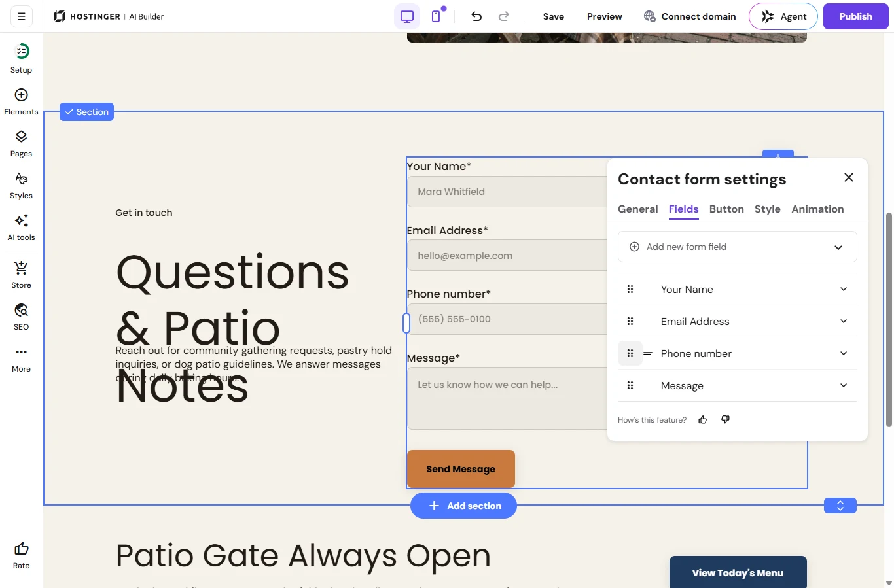The width and height of the screenshot is (894, 588).
Task: Open the More options menu
Action: pyautogui.click(x=22, y=358)
